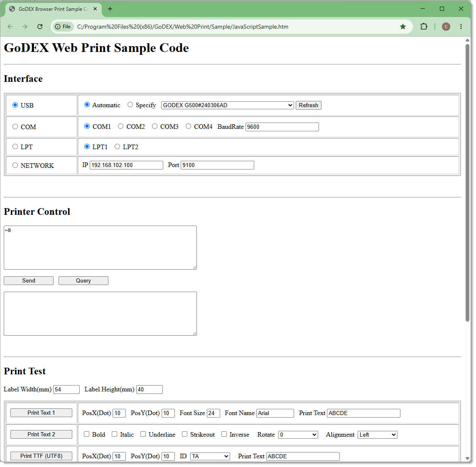The width and height of the screenshot is (476, 467).
Task: Open the Chrome three-dot menu
Action: [461, 27]
